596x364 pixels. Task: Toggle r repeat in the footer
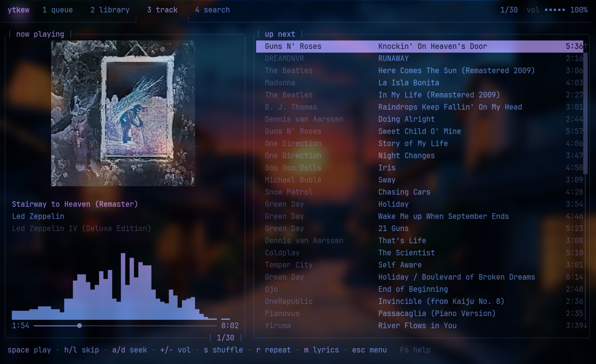point(273,350)
